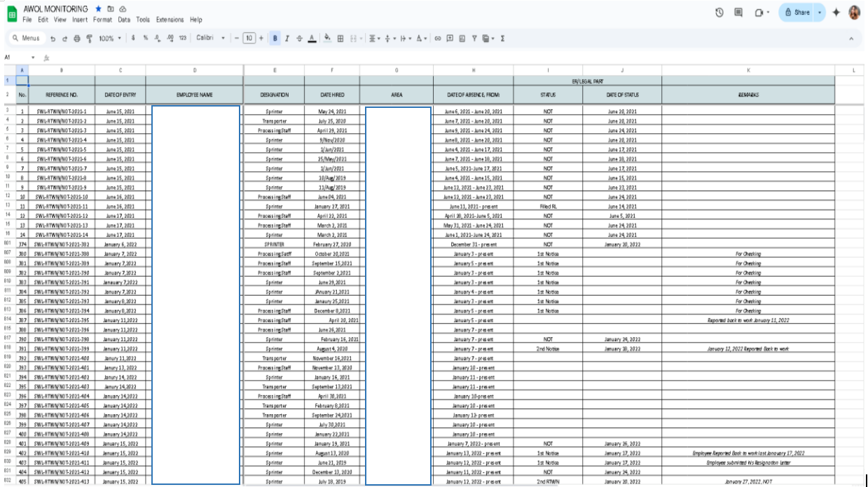Open text wrapping dropdown
This screenshot has height=487, width=868.
pyautogui.click(x=406, y=39)
